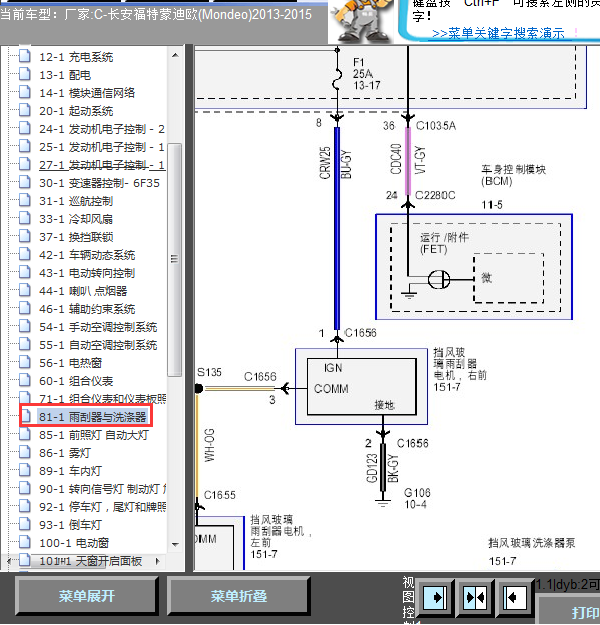The height and width of the screenshot is (625, 600).
Task: Click tree vertical scrollbar thumb
Action: (175, 259)
